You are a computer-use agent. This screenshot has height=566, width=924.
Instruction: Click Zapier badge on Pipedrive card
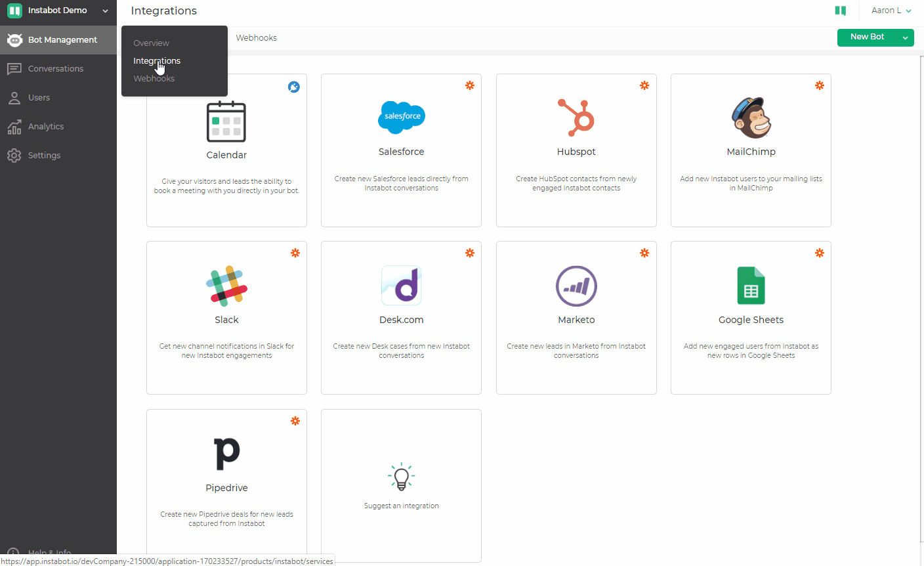295,421
